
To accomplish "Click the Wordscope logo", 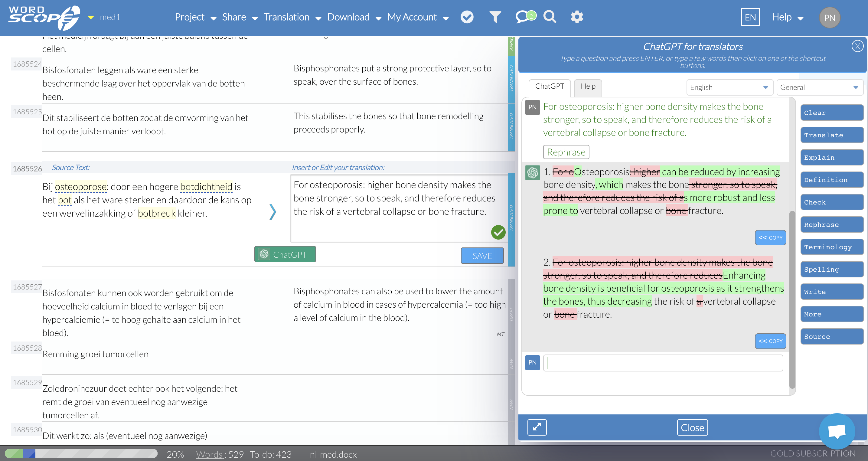I will click(x=44, y=18).
